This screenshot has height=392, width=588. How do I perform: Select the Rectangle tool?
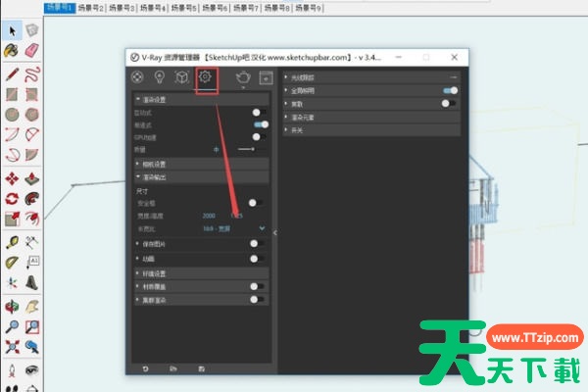[12, 94]
